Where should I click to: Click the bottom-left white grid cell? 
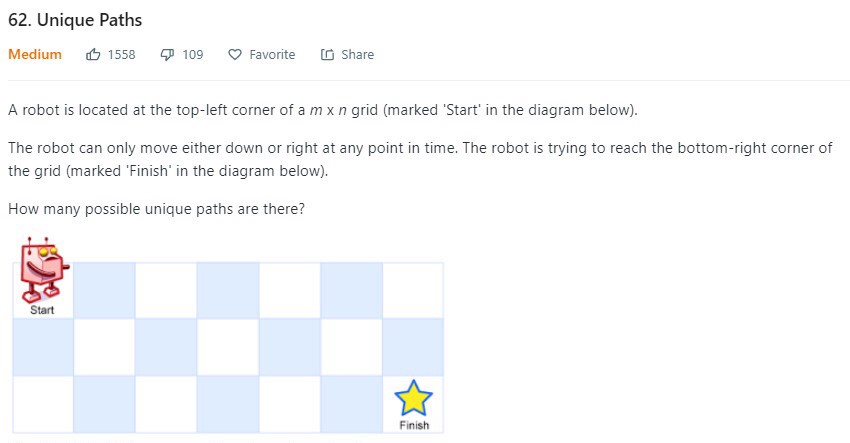pyautogui.click(x=43, y=405)
